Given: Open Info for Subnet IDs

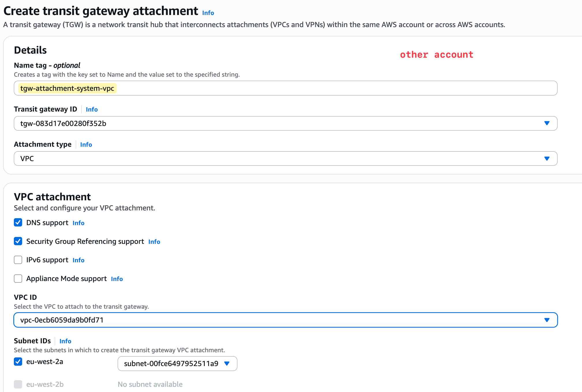Looking at the screenshot, I should click(x=65, y=341).
